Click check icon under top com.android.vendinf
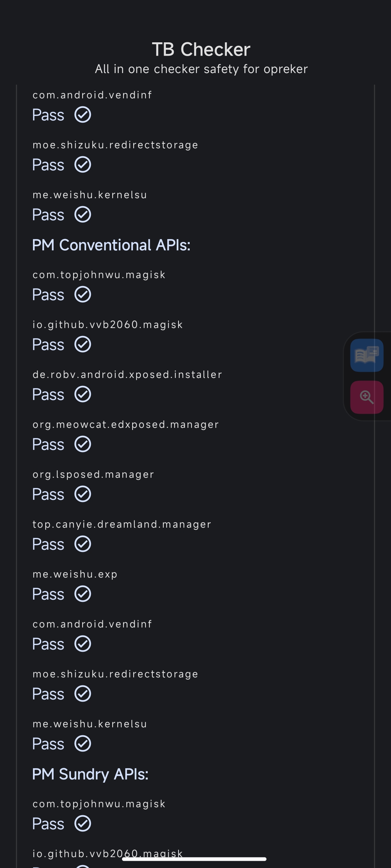 (83, 115)
